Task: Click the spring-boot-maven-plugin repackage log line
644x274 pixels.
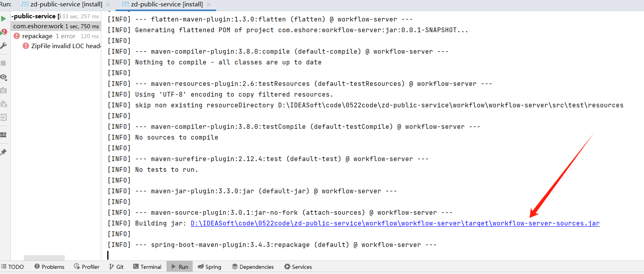Action: [272, 245]
